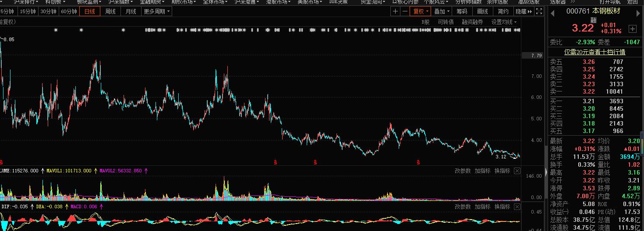This screenshot has height=231, width=644.
Task: Click 换指标 in MACD indicator row
Action: click(502, 206)
